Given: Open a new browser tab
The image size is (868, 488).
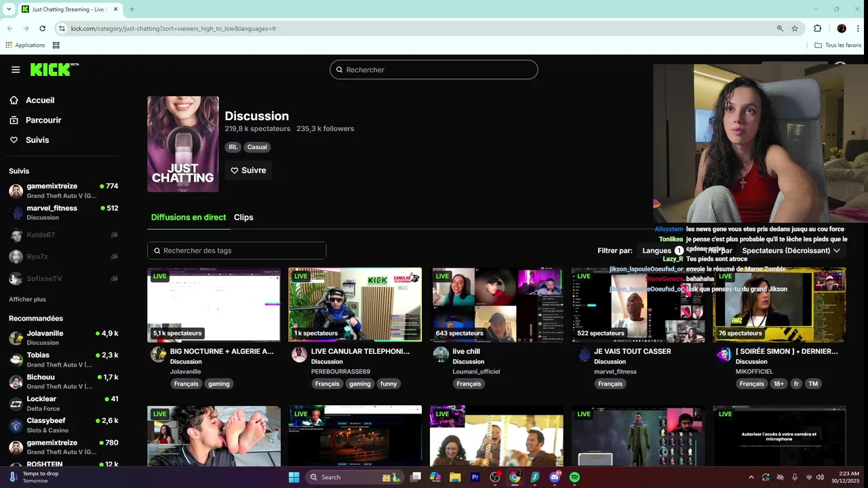Looking at the screenshot, I should (132, 9).
